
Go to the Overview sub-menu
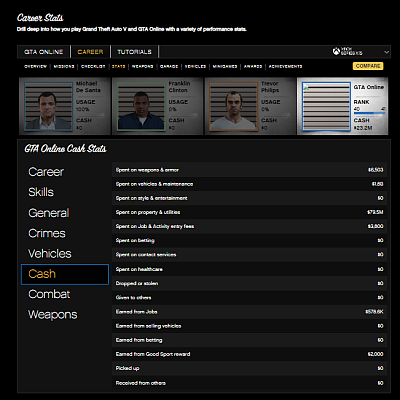pyautogui.click(x=35, y=66)
